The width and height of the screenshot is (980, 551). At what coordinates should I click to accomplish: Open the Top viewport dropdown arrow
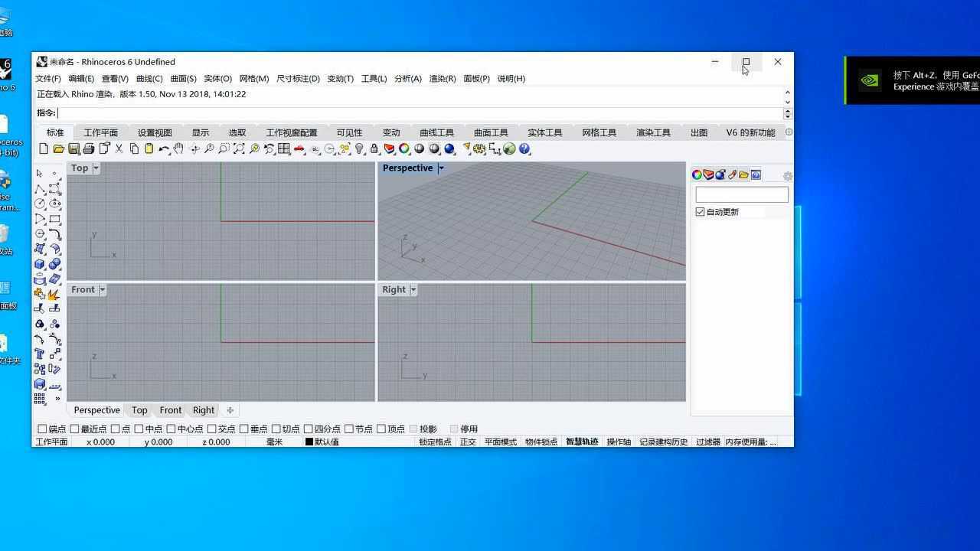[96, 168]
